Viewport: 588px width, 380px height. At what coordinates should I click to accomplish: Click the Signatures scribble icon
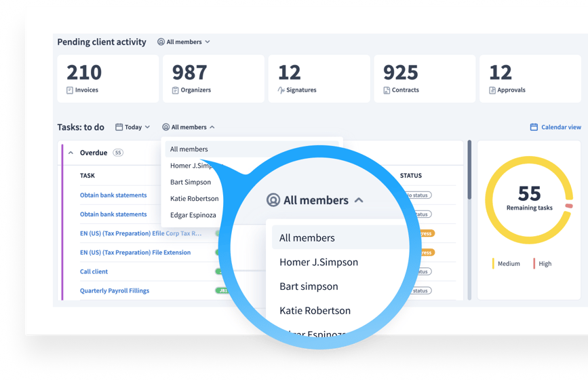coord(281,90)
